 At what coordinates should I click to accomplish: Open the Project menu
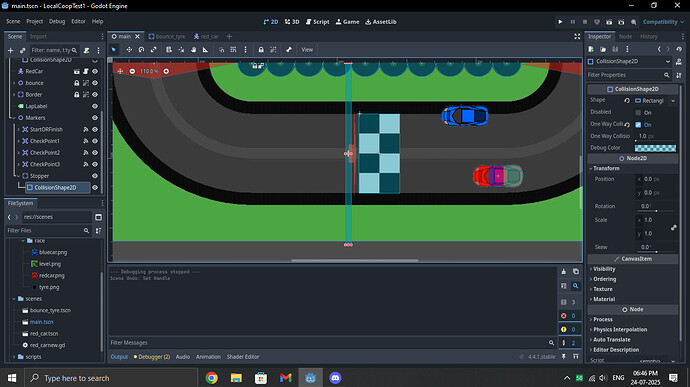[34, 22]
